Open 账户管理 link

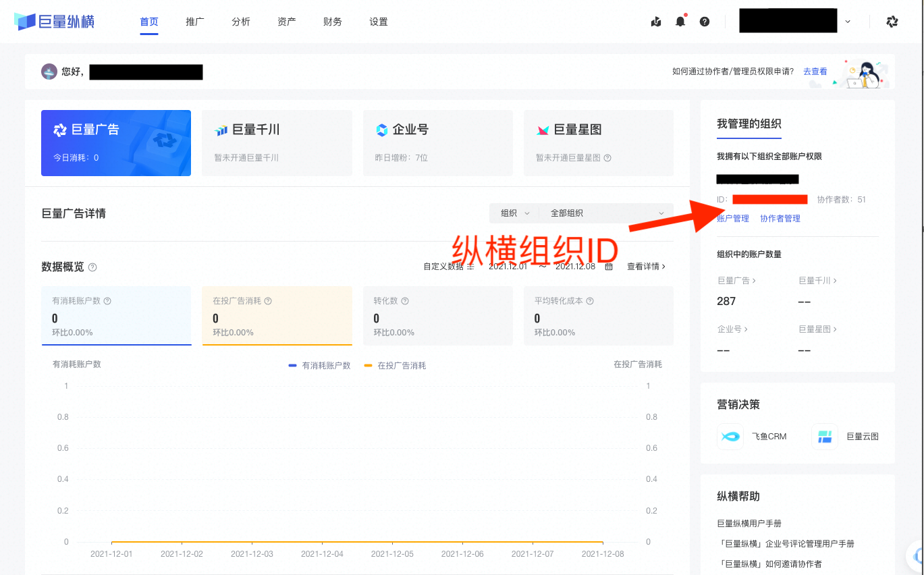[x=733, y=219]
